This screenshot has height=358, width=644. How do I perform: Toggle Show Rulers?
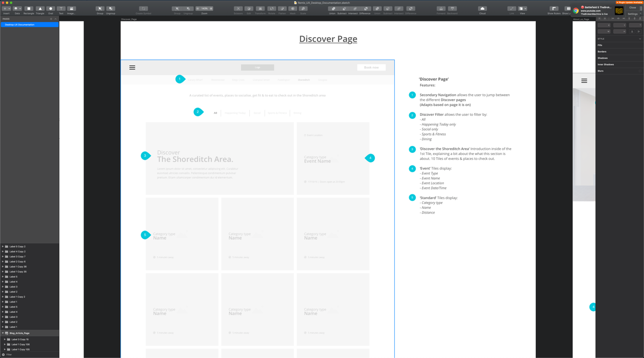pos(554,9)
